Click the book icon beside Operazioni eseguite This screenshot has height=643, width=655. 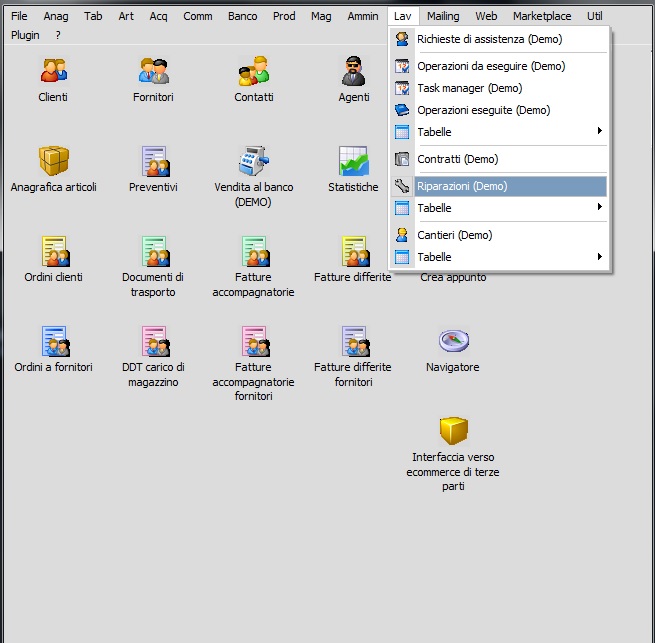click(x=402, y=110)
